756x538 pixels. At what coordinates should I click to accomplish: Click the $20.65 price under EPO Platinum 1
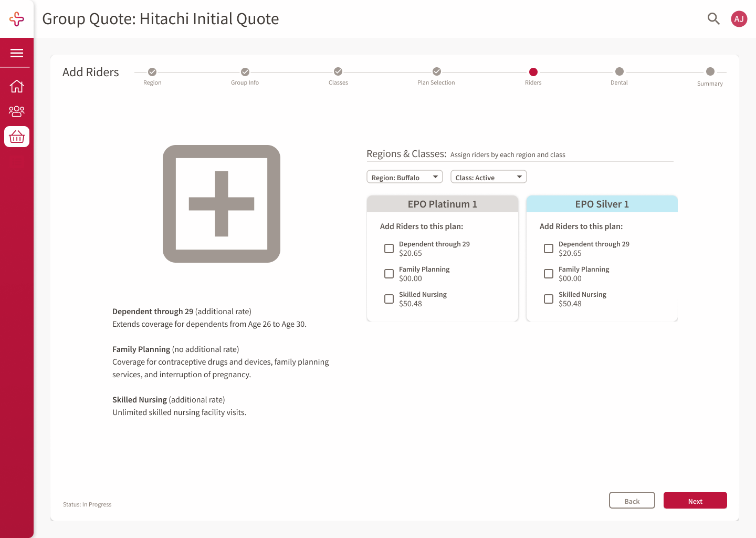coord(411,253)
